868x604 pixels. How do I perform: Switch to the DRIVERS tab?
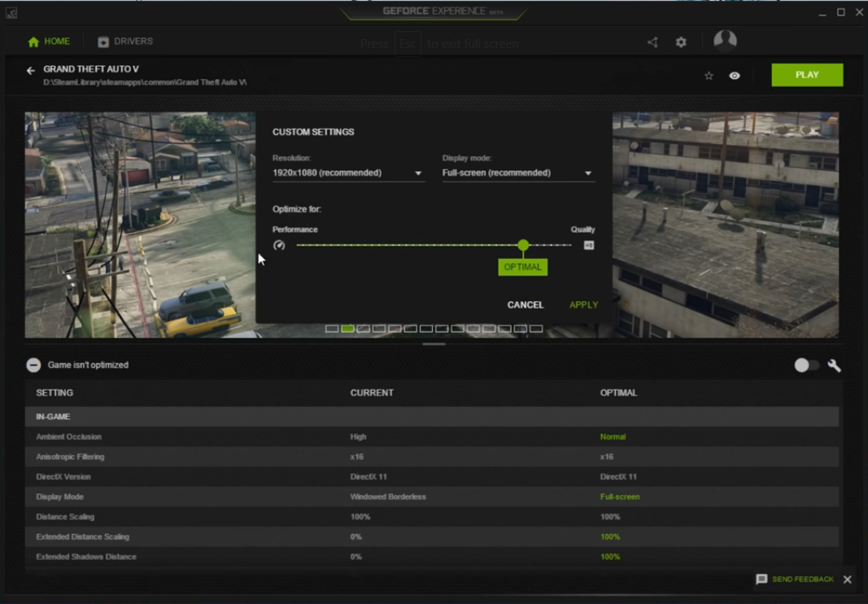tap(125, 42)
